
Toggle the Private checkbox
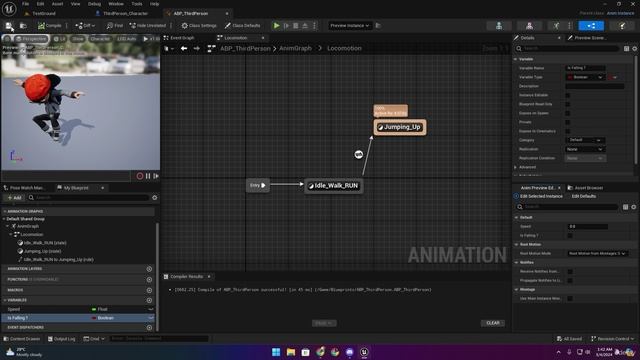(x=568, y=122)
